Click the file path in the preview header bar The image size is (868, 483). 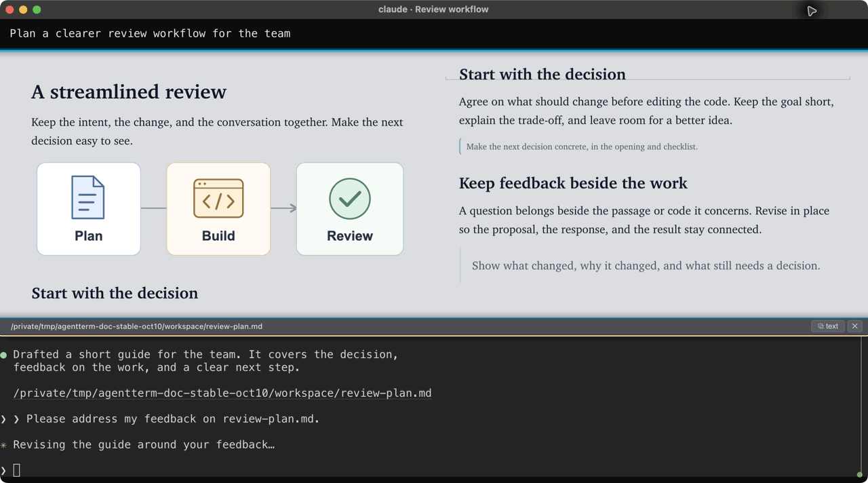pos(136,326)
